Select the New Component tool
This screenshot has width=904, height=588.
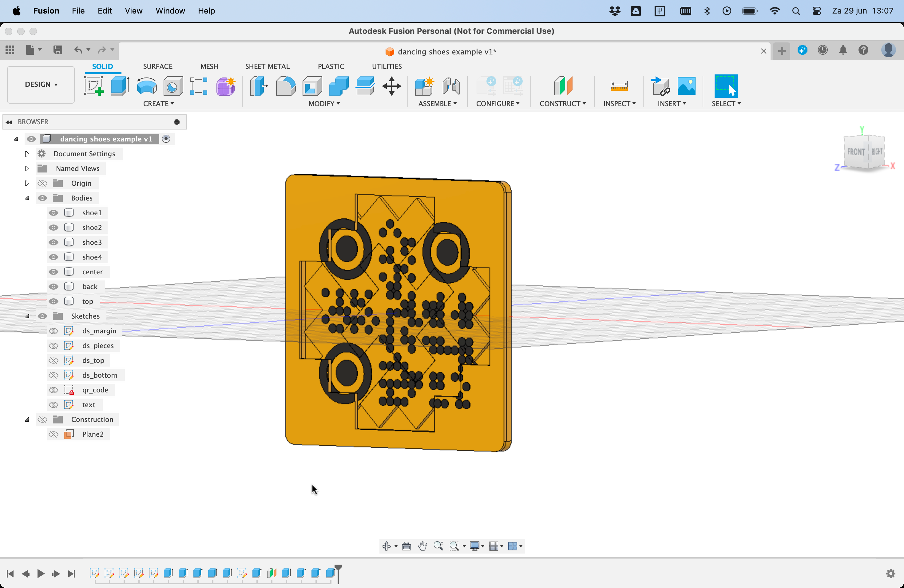pos(424,86)
